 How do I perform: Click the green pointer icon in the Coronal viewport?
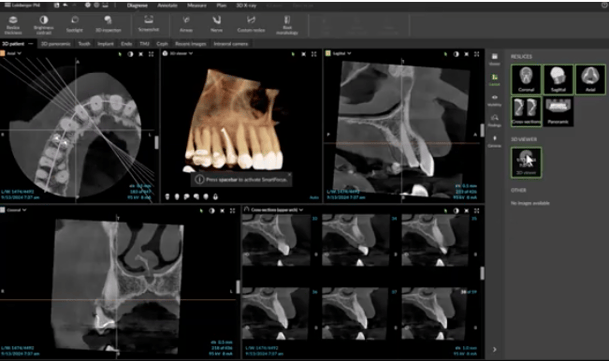[x=201, y=211]
